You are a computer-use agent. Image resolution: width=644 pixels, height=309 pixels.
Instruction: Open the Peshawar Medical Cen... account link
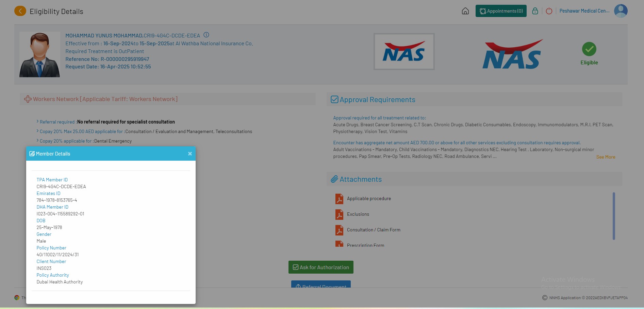tap(584, 11)
